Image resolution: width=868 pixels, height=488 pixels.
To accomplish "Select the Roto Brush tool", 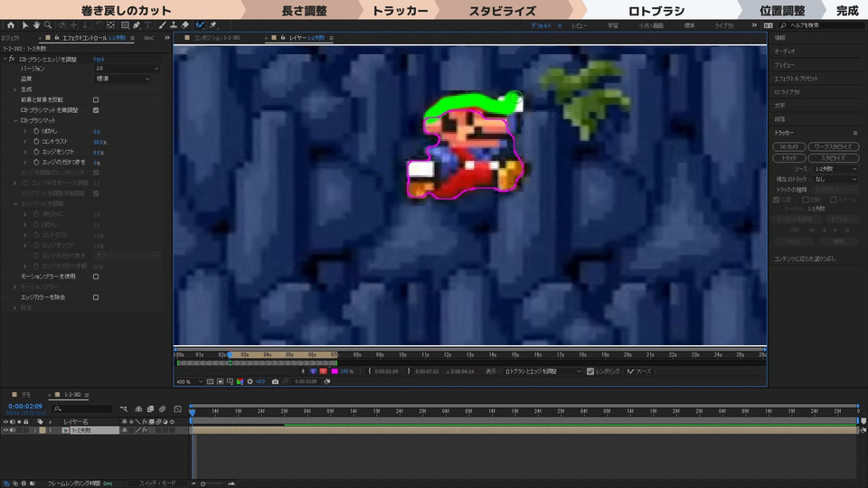I will pos(200,25).
